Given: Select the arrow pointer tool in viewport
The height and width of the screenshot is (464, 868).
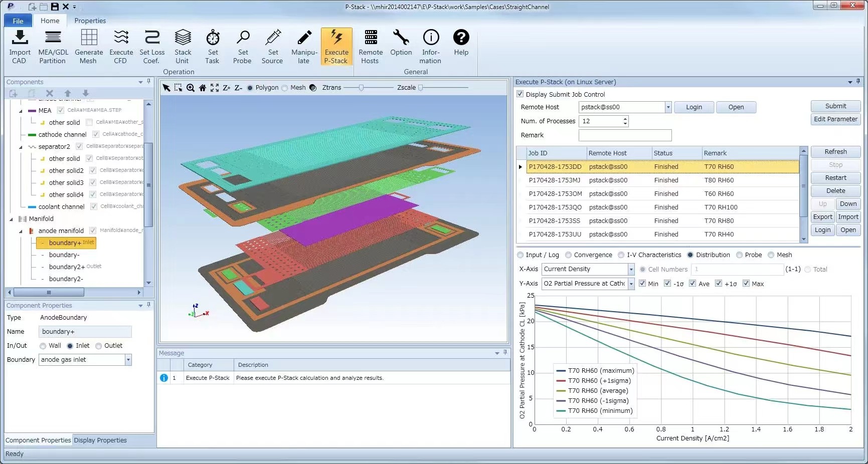Looking at the screenshot, I should pyautogui.click(x=166, y=88).
